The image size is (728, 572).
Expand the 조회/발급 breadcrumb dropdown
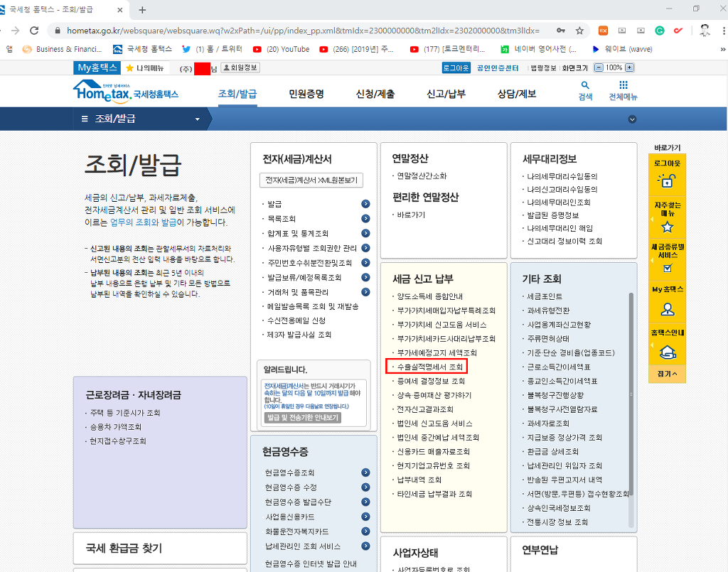(197, 119)
